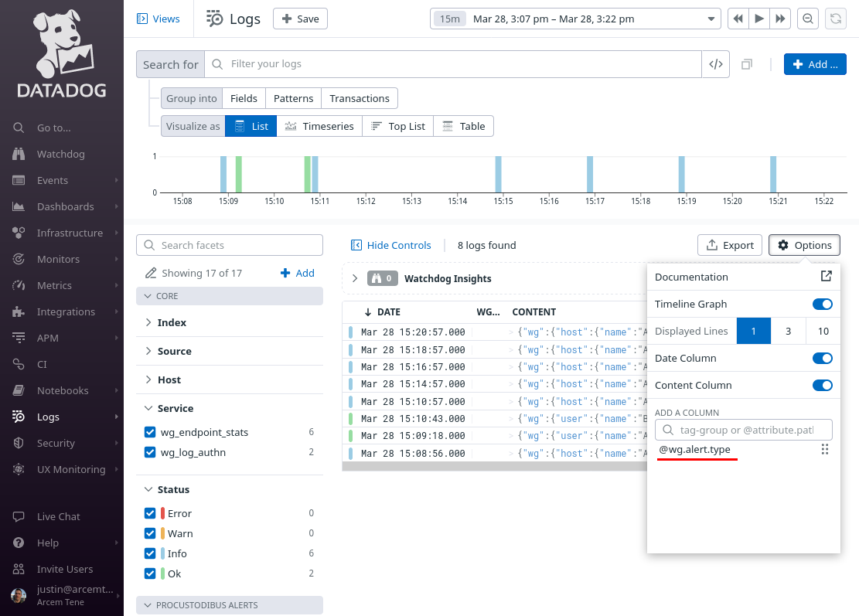Image resolution: width=859 pixels, height=616 pixels.
Task: Group into Patterns
Action: (294, 99)
